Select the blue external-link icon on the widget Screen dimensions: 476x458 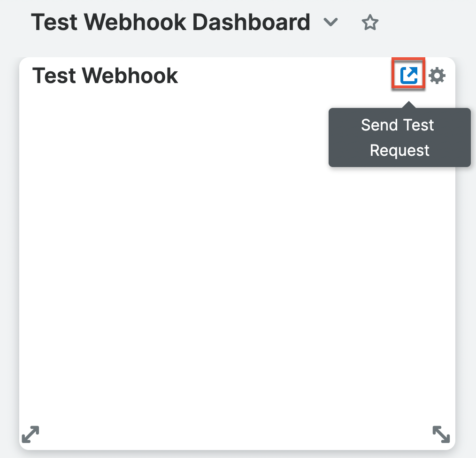(x=408, y=74)
